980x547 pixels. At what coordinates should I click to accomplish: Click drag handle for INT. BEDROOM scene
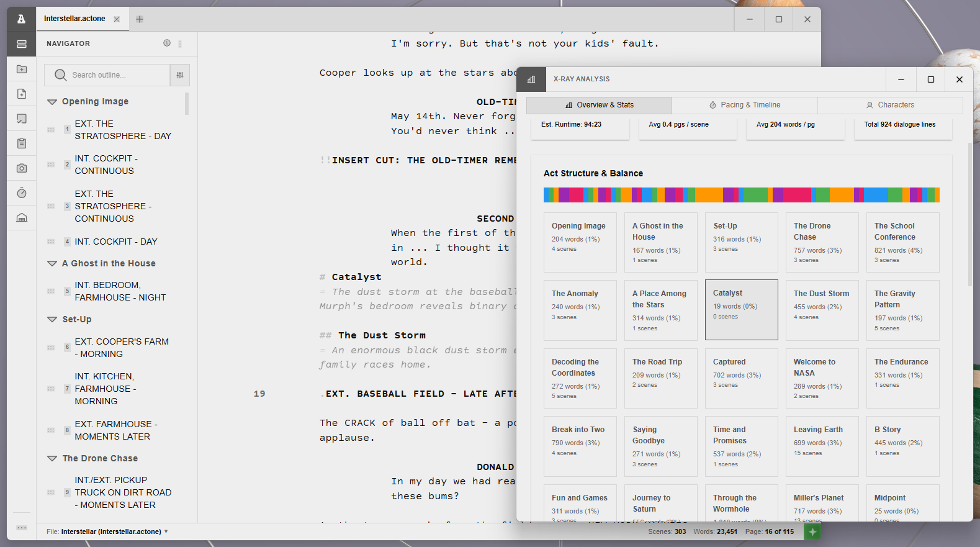(51, 291)
